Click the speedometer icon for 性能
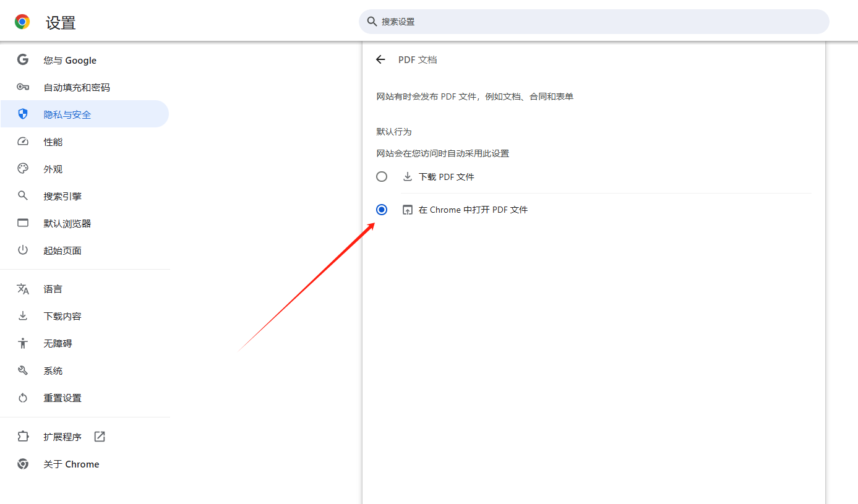The image size is (858, 504). click(x=23, y=142)
